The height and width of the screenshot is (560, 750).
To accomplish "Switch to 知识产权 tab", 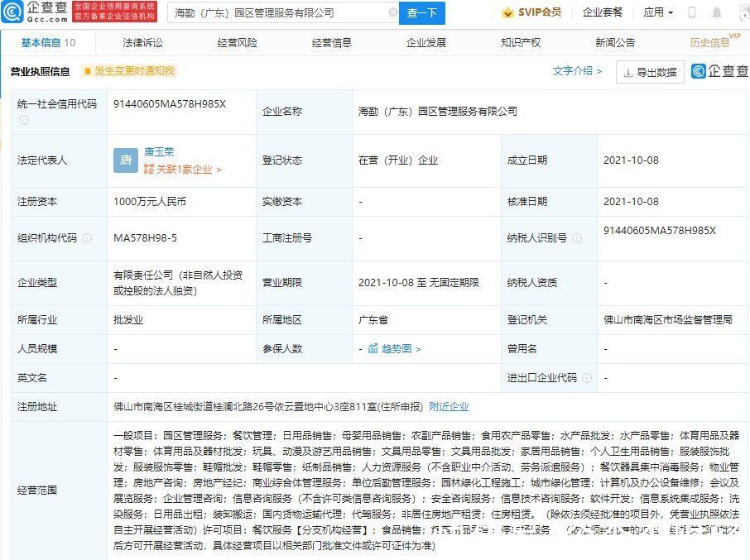I will tap(521, 42).
